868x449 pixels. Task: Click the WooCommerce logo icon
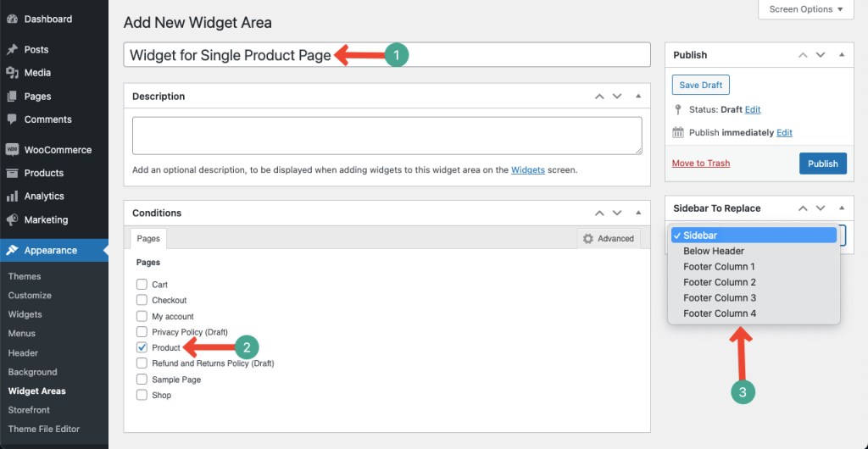tap(12, 150)
